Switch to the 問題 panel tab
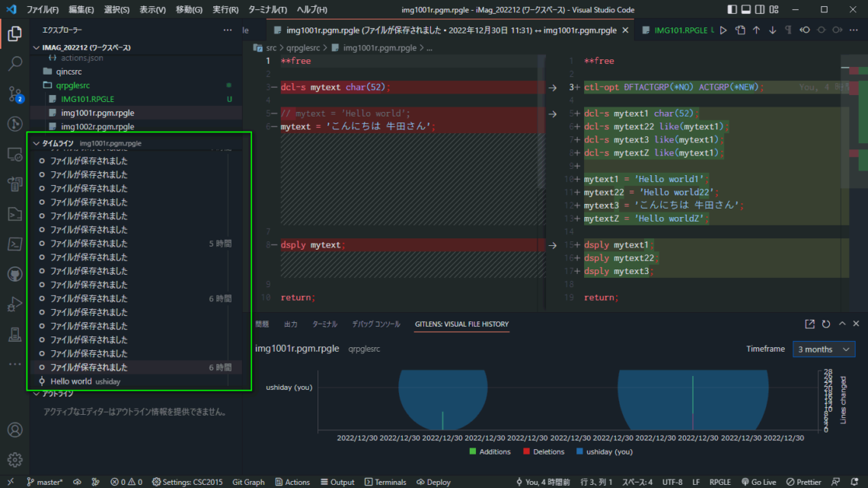 click(263, 324)
